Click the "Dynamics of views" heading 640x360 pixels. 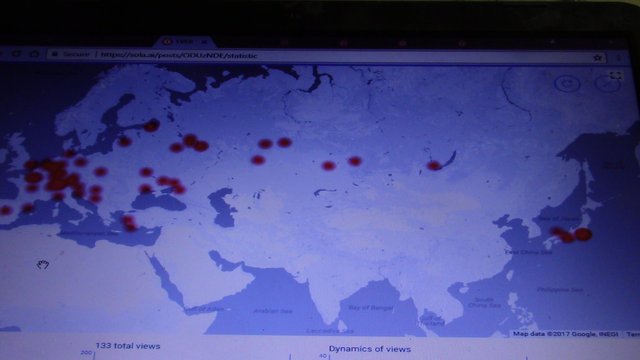point(370,349)
